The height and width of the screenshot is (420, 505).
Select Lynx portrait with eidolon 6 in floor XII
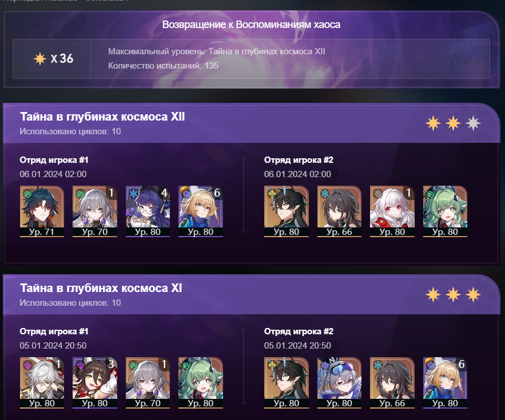pos(201,211)
